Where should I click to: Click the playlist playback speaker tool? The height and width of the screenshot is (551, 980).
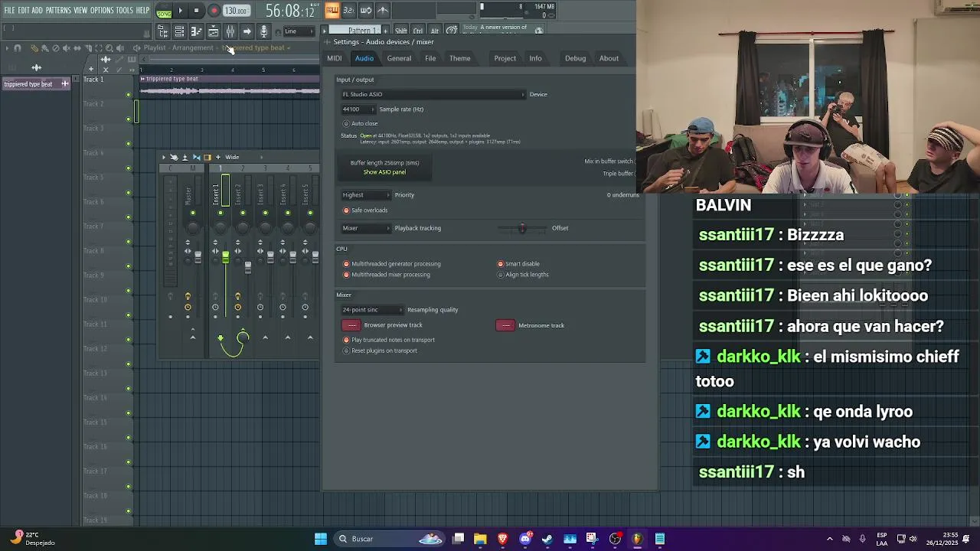coord(119,48)
